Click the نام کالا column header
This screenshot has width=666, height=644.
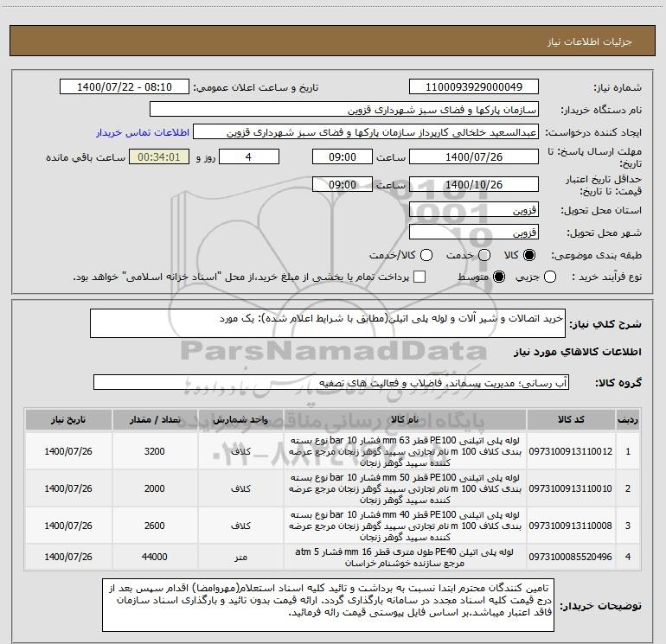(405, 420)
